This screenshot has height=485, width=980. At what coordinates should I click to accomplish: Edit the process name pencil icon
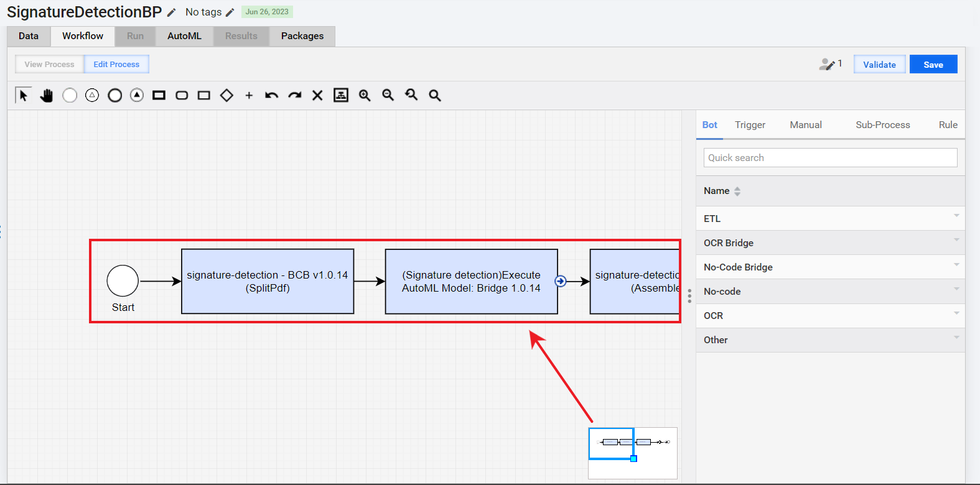(x=172, y=12)
